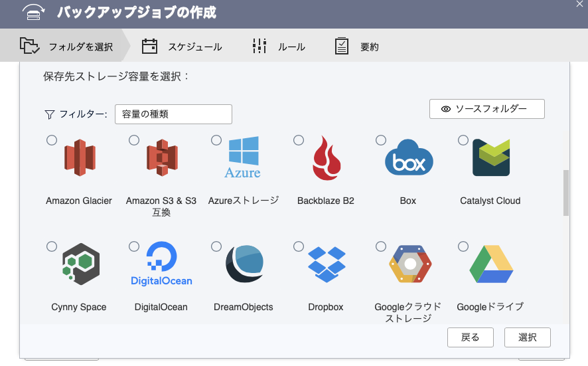The width and height of the screenshot is (588, 366).
Task: Click the summary clipboard icon
Action: click(x=342, y=46)
